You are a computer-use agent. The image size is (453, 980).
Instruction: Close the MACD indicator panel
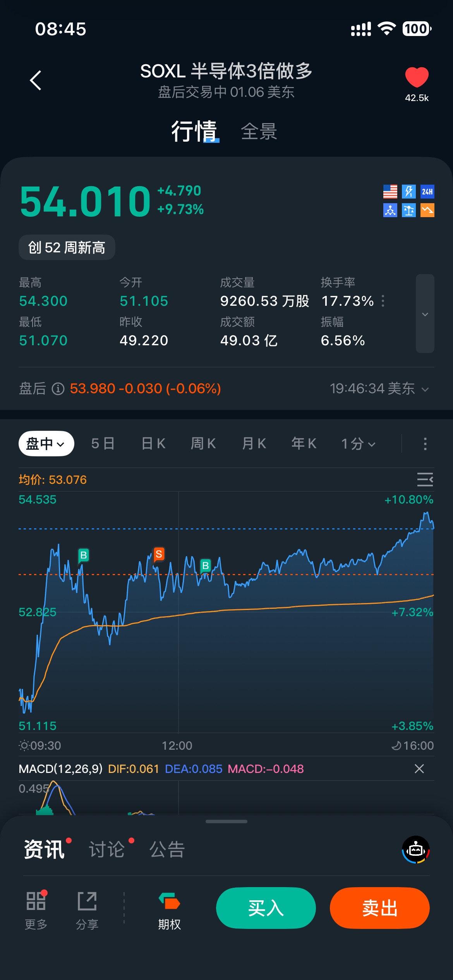tap(419, 769)
